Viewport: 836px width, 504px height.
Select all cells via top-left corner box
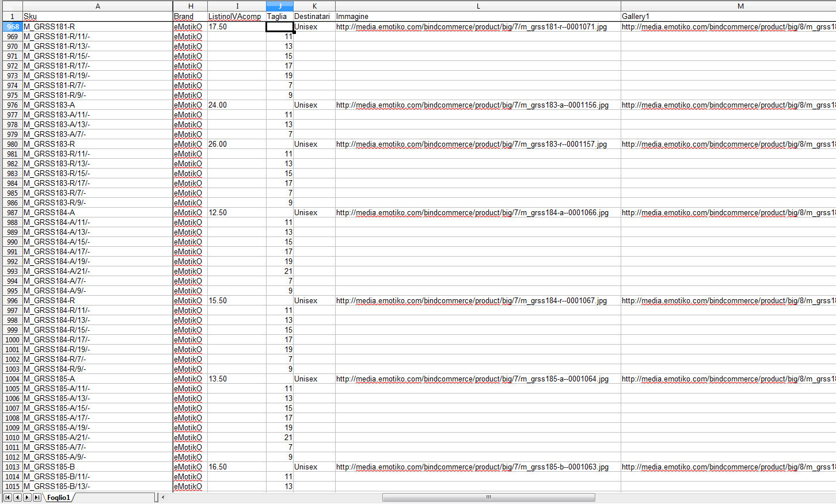pyautogui.click(x=12, y=6)
